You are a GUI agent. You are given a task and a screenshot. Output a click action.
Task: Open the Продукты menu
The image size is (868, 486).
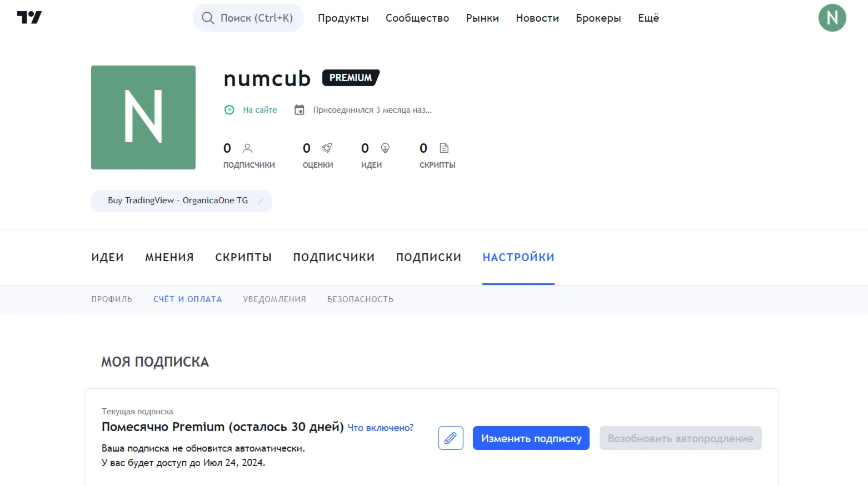click(x=343, y=18)
